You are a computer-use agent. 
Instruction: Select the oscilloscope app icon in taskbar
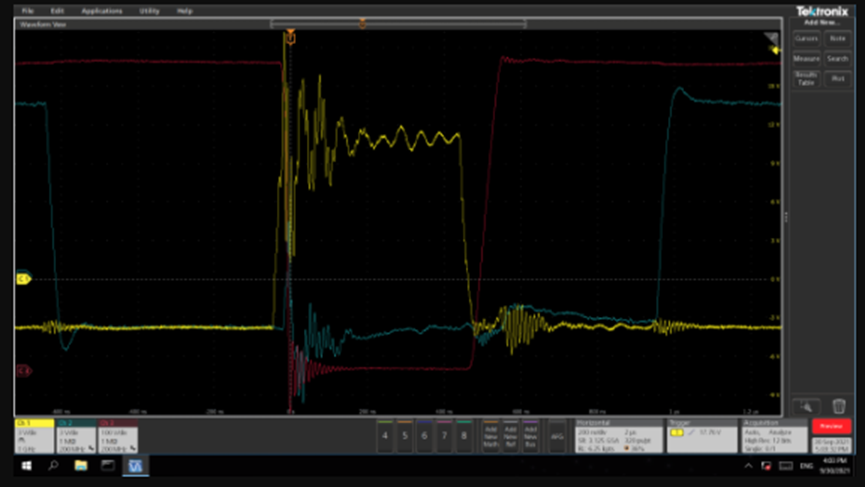(x=135, y=466)
